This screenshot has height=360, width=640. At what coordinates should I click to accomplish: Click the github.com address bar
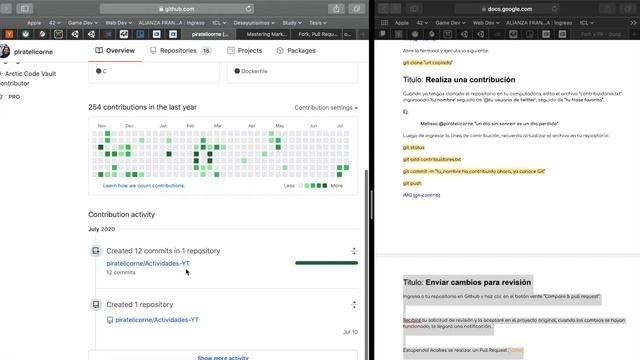[177, 9]
